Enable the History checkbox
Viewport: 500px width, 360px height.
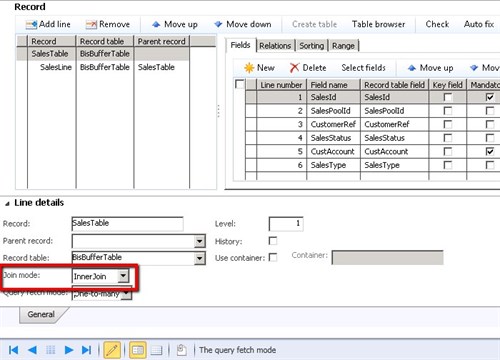coord(273,241)
